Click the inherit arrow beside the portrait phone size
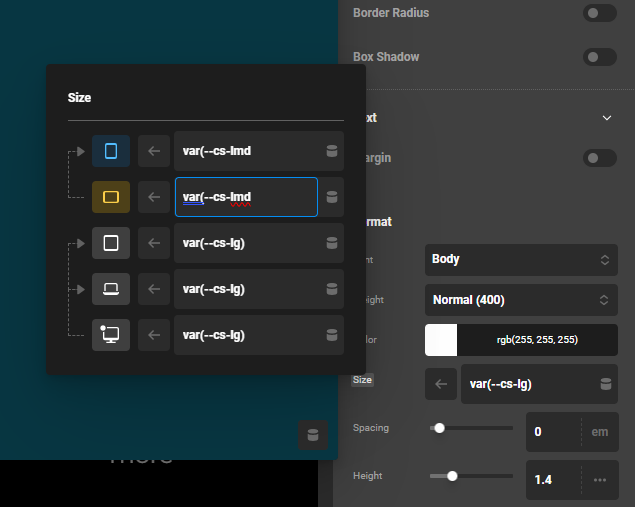The height and width of the screenshot is (507, 635). (154, 151)
